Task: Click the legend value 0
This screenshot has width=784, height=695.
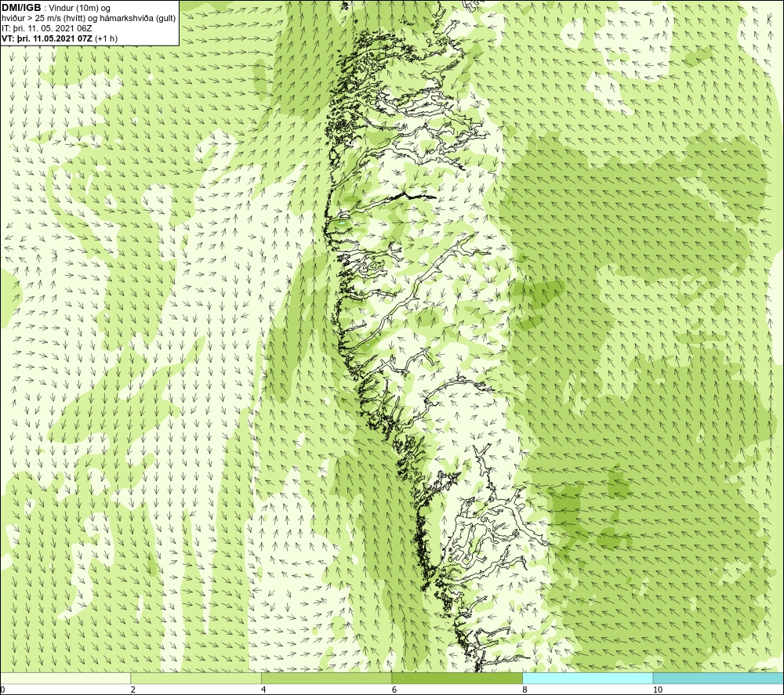Action: pos(2,690)
